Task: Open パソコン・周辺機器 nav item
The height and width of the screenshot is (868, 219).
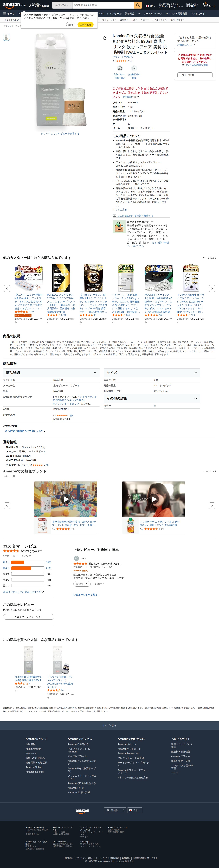Action: tap(176, 14)
